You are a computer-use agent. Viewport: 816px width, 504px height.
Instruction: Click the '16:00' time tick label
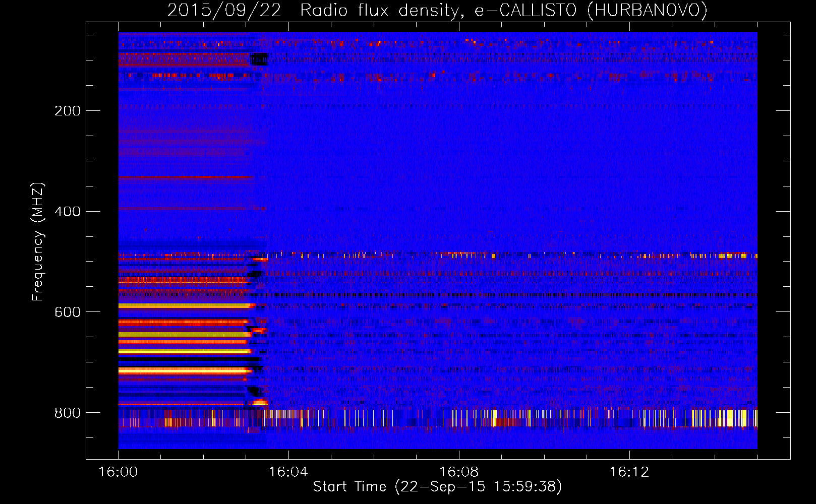[118, 472]
